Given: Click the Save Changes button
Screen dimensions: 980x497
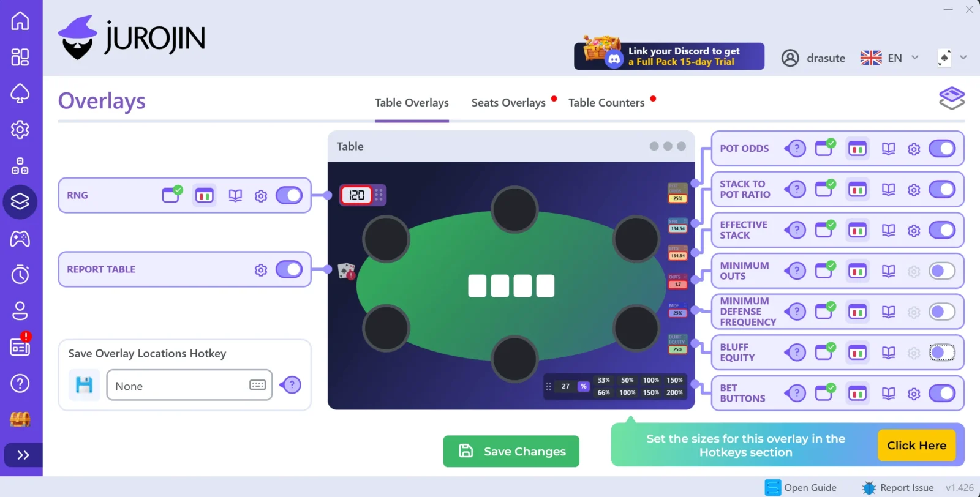Looking at the screenshot, I should (x=511, y=451).
